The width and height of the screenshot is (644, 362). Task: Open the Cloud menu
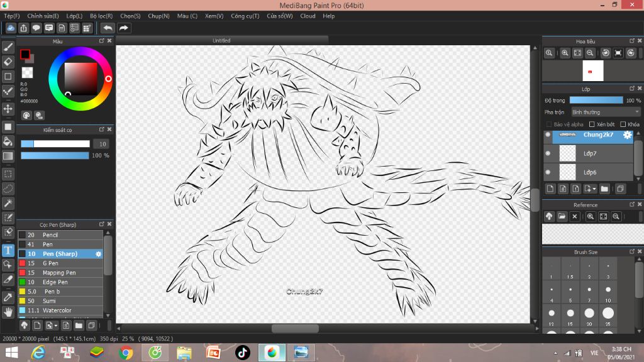pyautogui.click(x=308, y=16)
